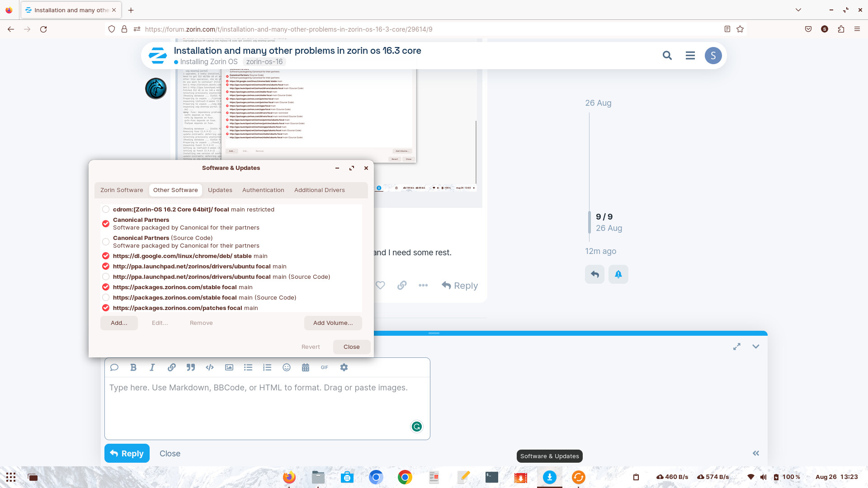Image resolution: width=868 pixels, height=488 pixels.
Task: Uncheck the zorinos drivers ubuntu focal main
Action: (x=106, y=266)
